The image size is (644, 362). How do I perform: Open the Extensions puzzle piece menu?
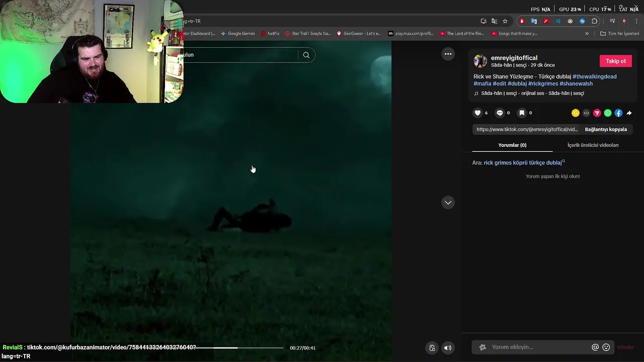(594, 21)
